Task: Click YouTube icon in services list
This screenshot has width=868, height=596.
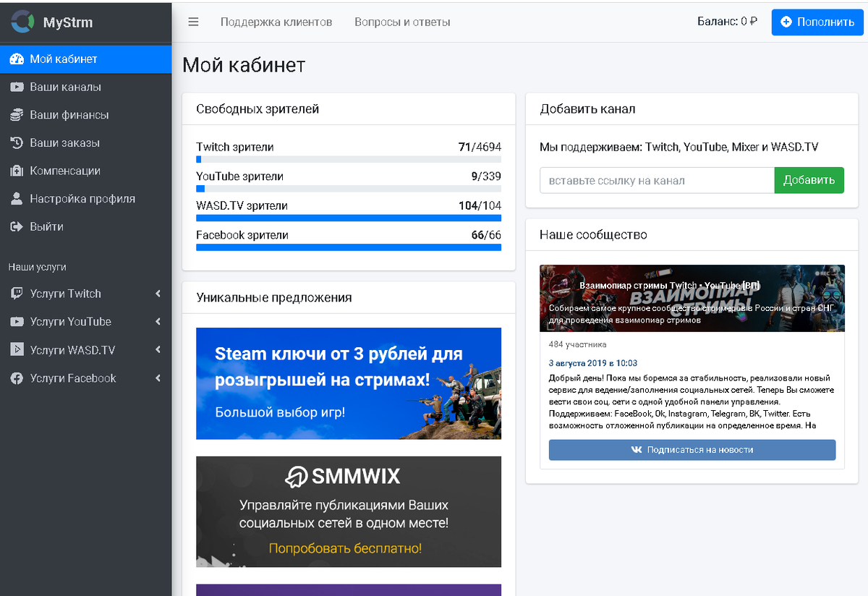Action: 17,322
